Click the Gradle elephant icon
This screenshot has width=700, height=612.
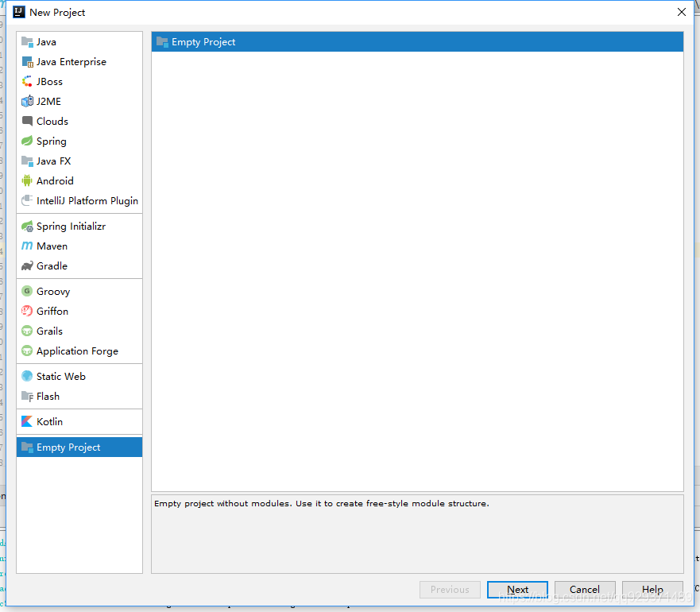(x=27, y=266)
